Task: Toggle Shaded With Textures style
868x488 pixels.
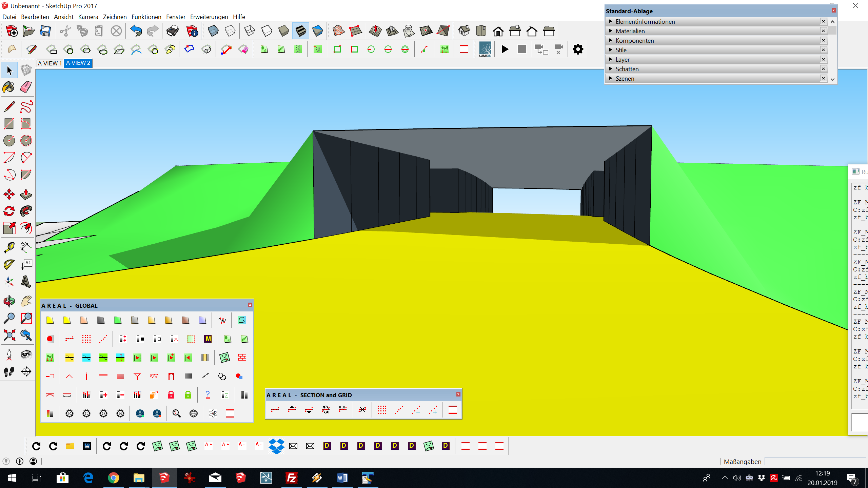Action: [300, 31]
